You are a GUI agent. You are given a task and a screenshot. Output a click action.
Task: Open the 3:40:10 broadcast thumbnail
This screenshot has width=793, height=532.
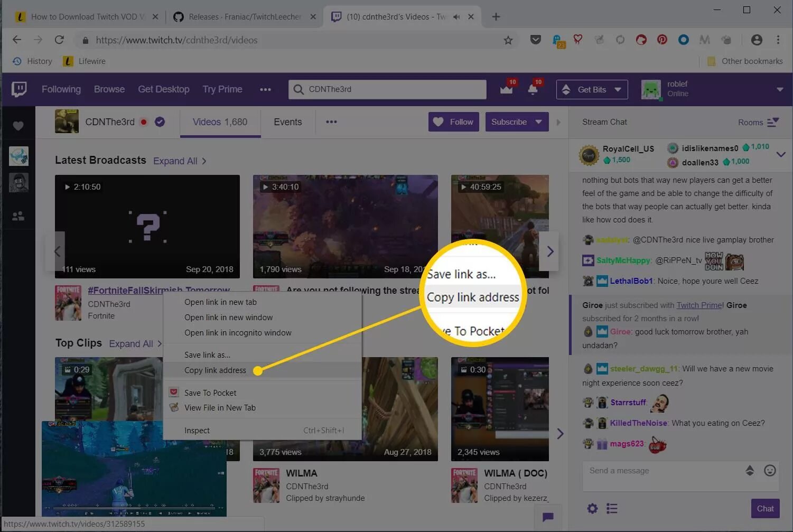click(x=345, y=227)
